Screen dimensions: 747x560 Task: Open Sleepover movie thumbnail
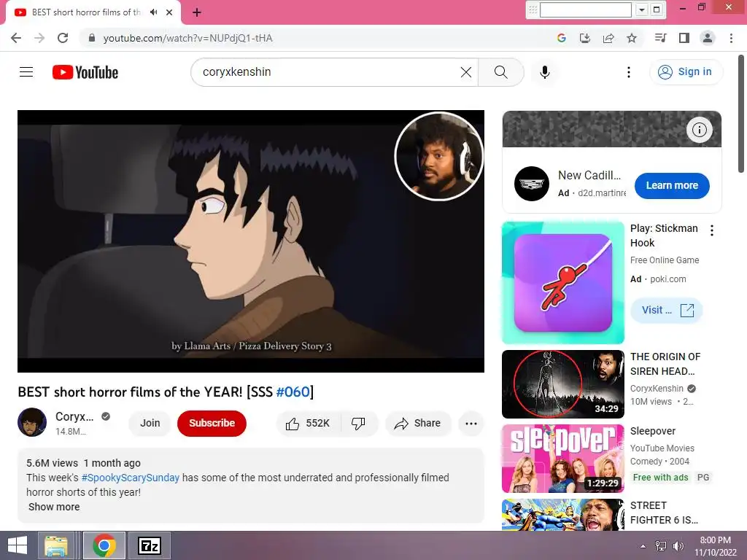(x=562, y=459)
